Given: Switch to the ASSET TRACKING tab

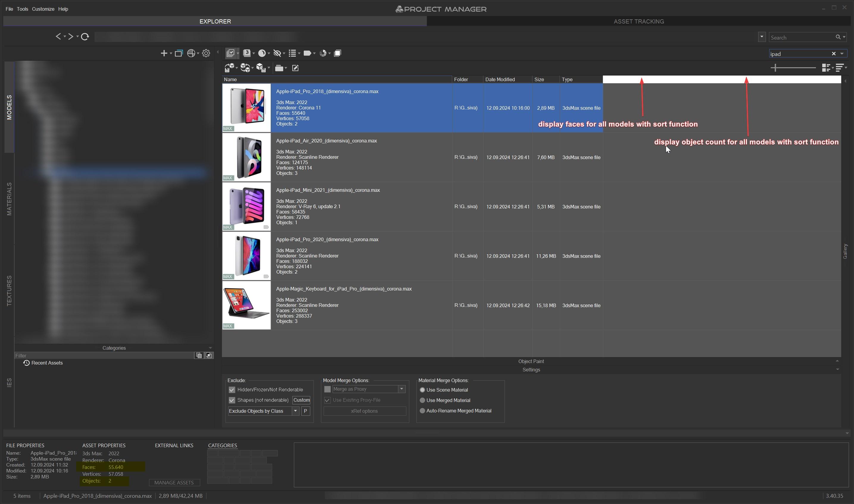Looking at the screenshot, I should click(x=639, y=21).
